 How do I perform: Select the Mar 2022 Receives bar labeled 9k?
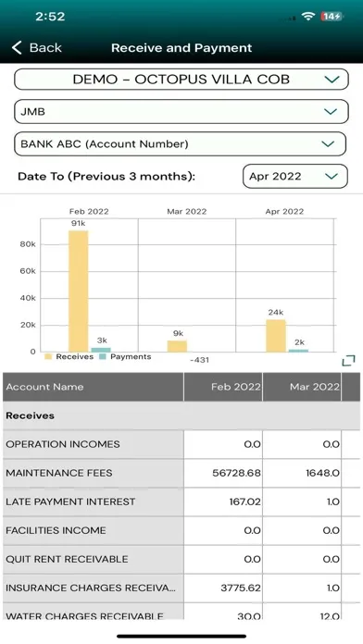(x=177, y=346)
